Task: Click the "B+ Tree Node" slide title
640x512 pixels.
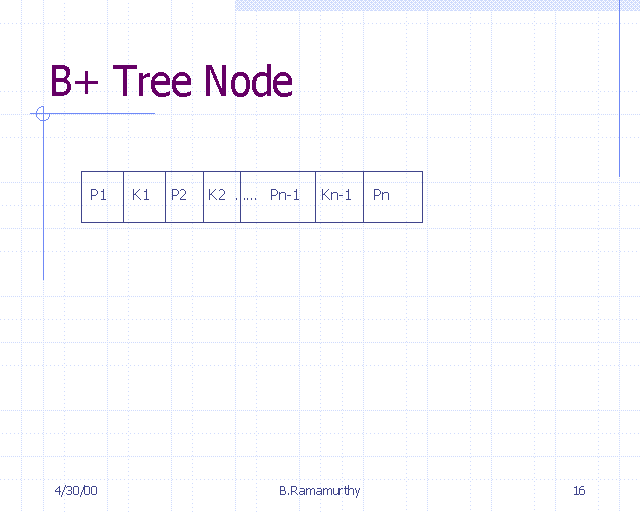Action: coord(171,81)
